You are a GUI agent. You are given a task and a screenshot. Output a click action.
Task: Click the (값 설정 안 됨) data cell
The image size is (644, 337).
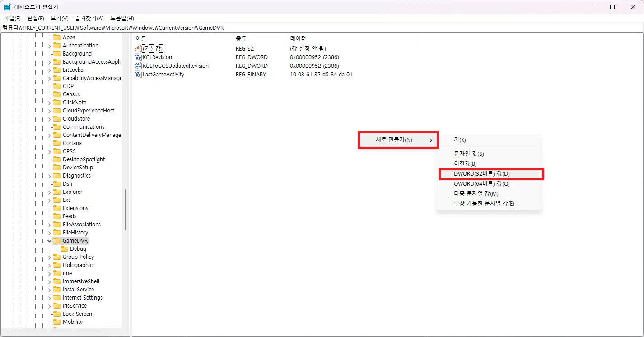pyautogui.click(x=308, y=48)
